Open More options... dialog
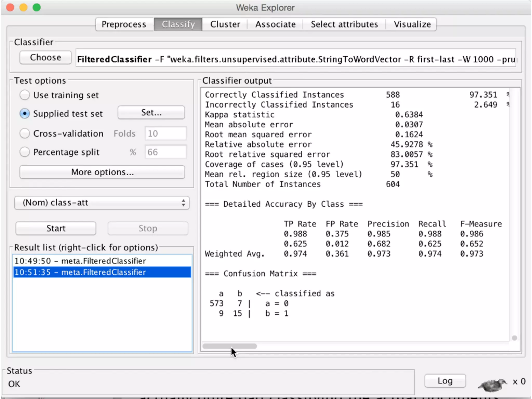This screenshot has width=532, height=399. click(102, 172)
